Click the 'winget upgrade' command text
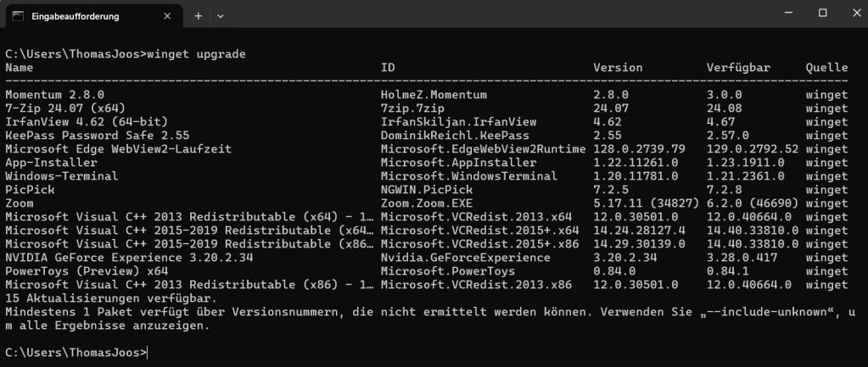The image size is (868, 367). [197, 54]
